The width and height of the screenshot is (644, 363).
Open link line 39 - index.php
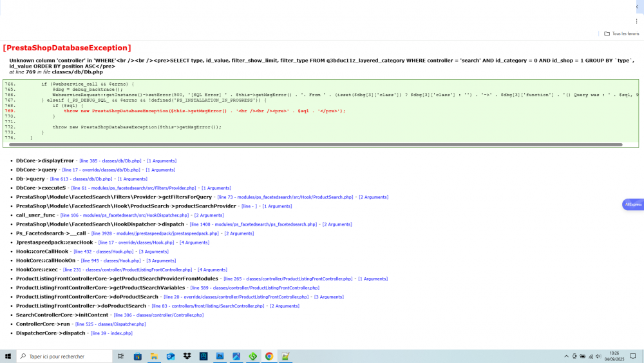pyautogui.click(x=111, y=333)
